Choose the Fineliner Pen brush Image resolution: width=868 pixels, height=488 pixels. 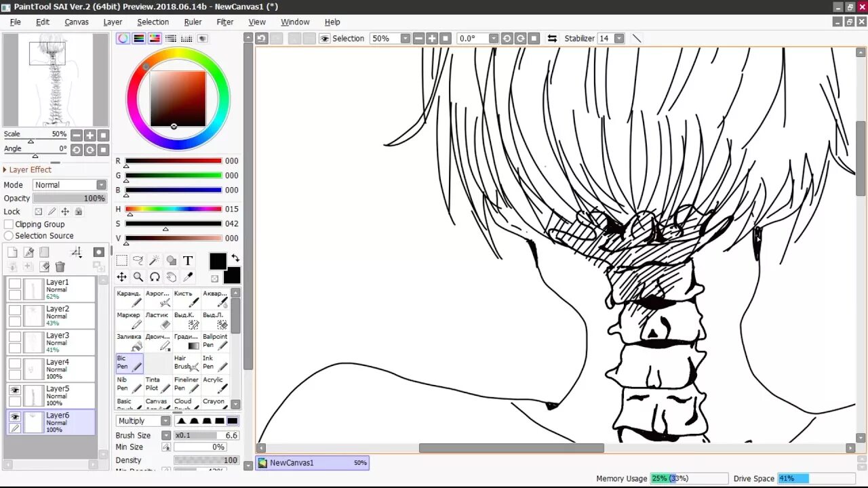click(x=186, y=384)
